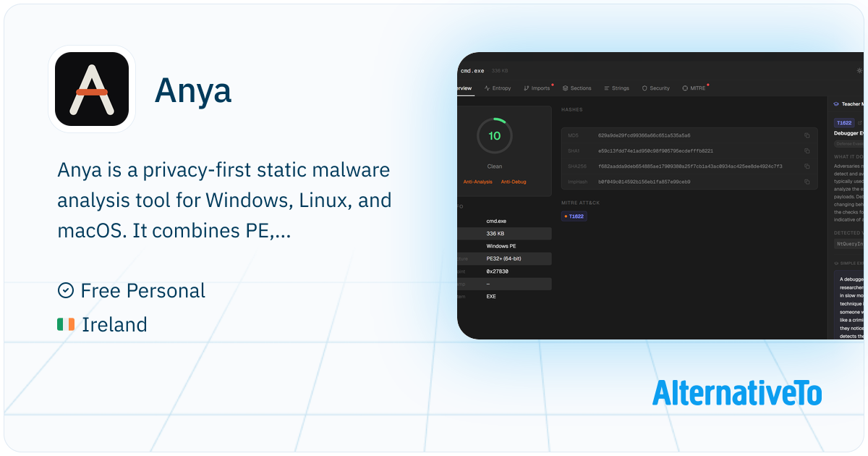This screenshot has width=868, height=456.
Task: Copy the SHA1 hash
Action: [807, 151]
